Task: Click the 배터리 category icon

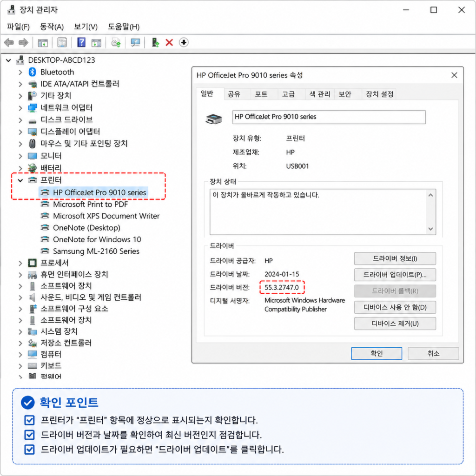Action: (x=32, y=167)
